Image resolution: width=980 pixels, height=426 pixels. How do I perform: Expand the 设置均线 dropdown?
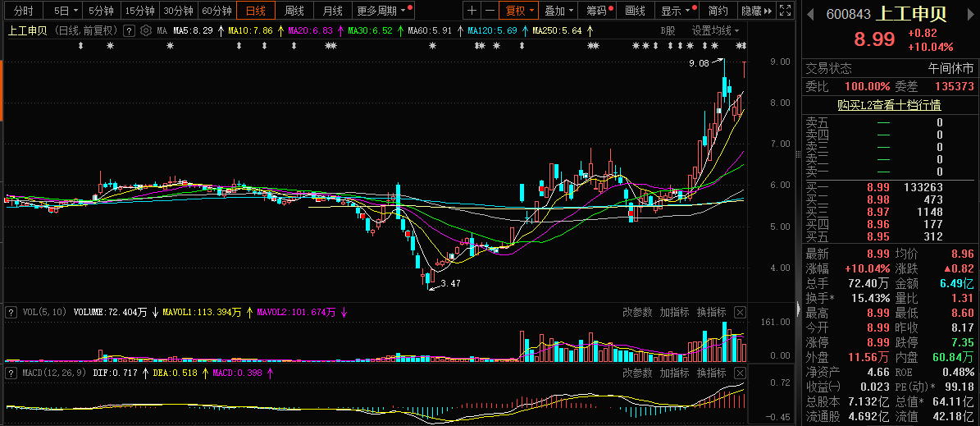(x=714, y=30)
